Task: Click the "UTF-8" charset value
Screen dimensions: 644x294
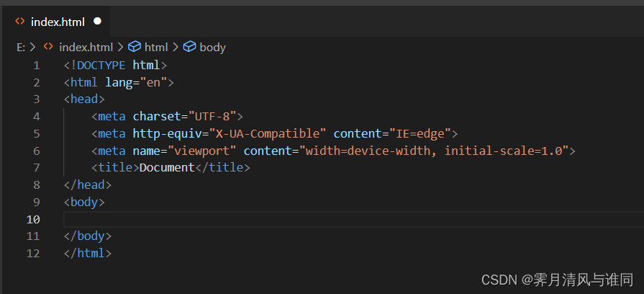Action: point(213,117)
